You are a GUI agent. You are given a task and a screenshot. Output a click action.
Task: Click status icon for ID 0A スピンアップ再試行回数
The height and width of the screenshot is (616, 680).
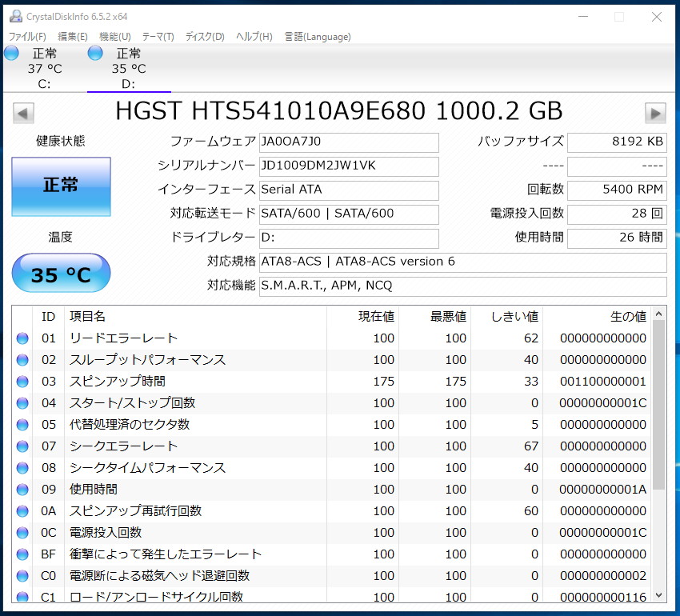(22, 511)
